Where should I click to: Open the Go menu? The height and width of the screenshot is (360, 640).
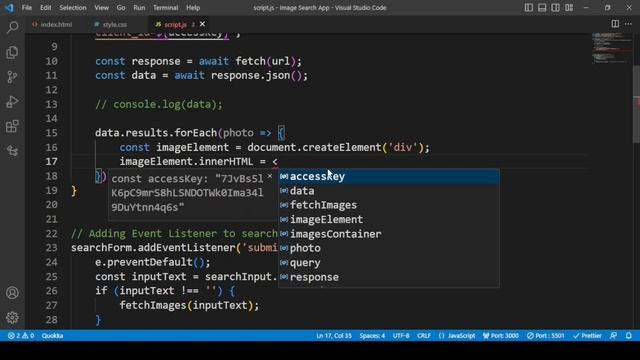(121, 7)
